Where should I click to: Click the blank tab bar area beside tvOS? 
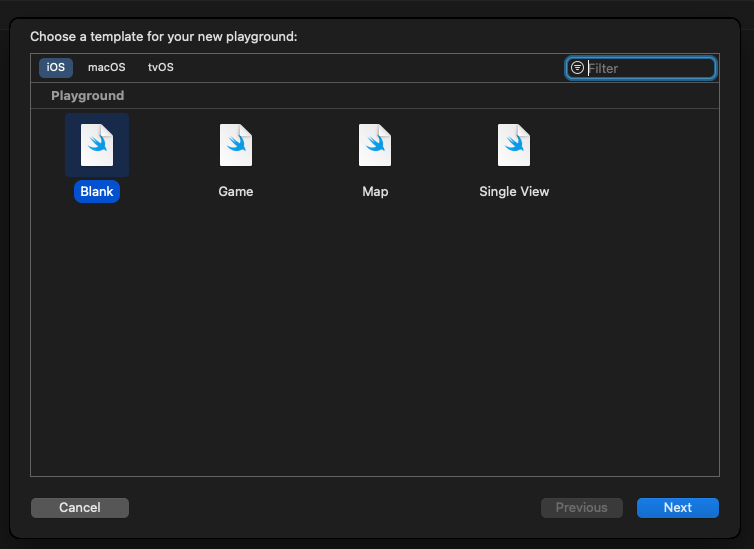coord(370,68)
